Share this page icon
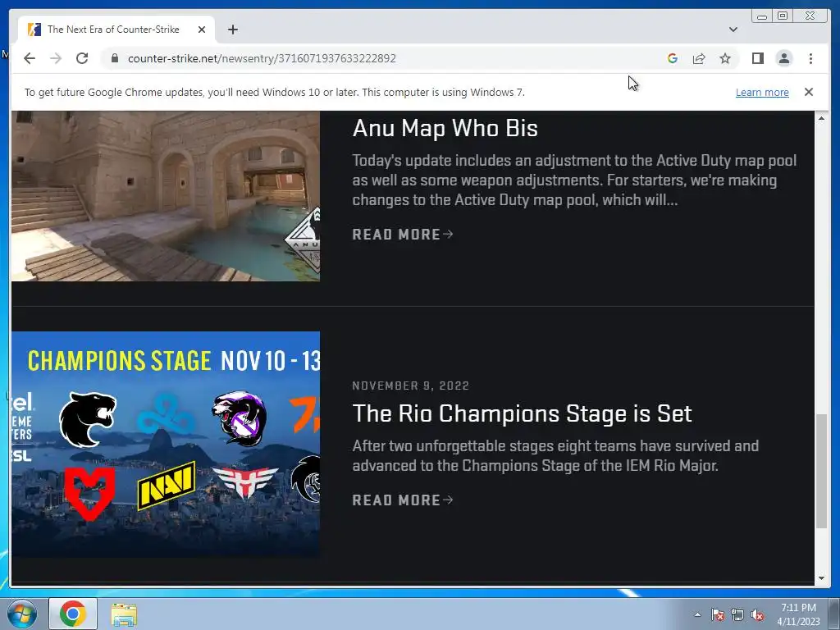840x630 pixels. tap(699, 58)
